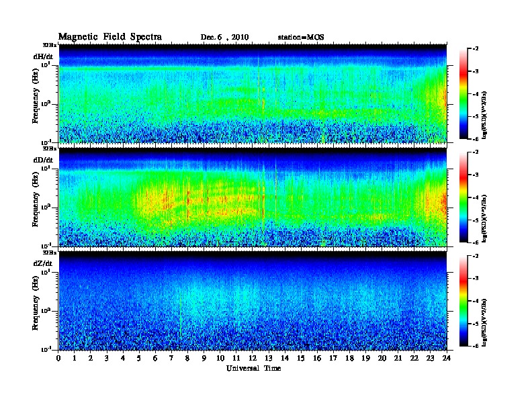Click the 'Universal Time' axis title

[253, 368]
